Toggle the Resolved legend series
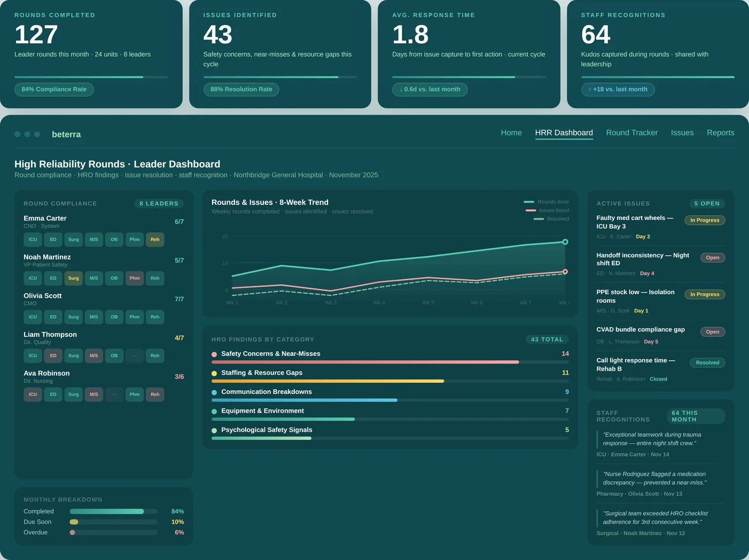 pyautogui.click(x=551, y=218)
